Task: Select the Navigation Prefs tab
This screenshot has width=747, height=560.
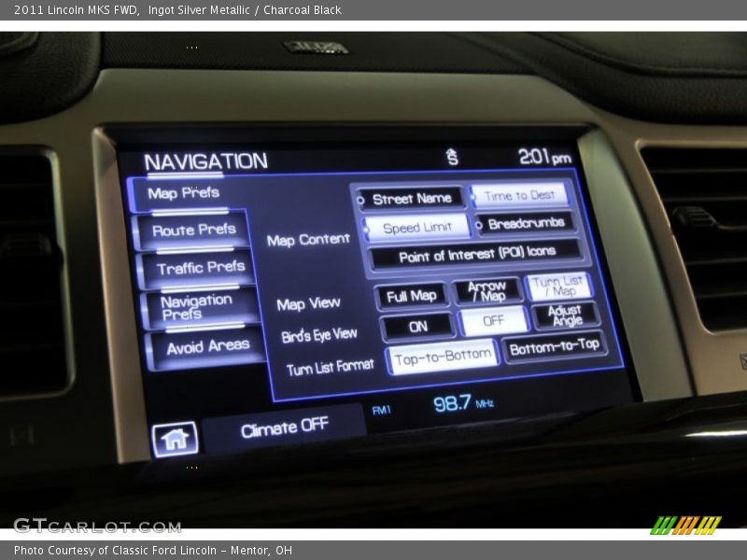Action: (x=202, y=307)
